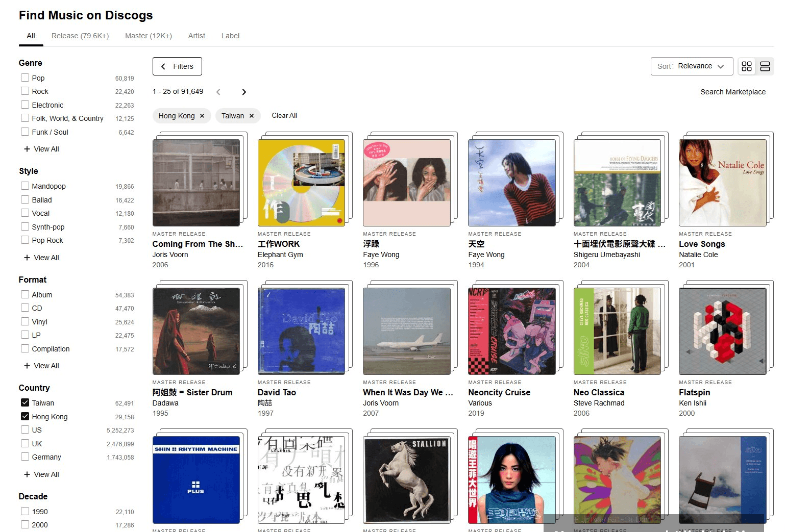Image resolution: width=785 pixels, height=532 pixels.
Task: Open the Search Marketplace link
Action: [733, 92]
